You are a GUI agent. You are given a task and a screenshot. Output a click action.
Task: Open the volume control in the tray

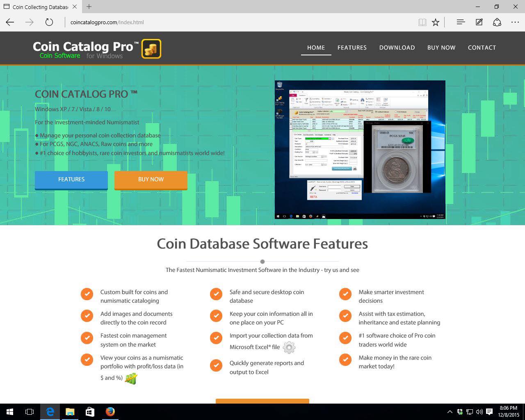[x=479, y=412]
